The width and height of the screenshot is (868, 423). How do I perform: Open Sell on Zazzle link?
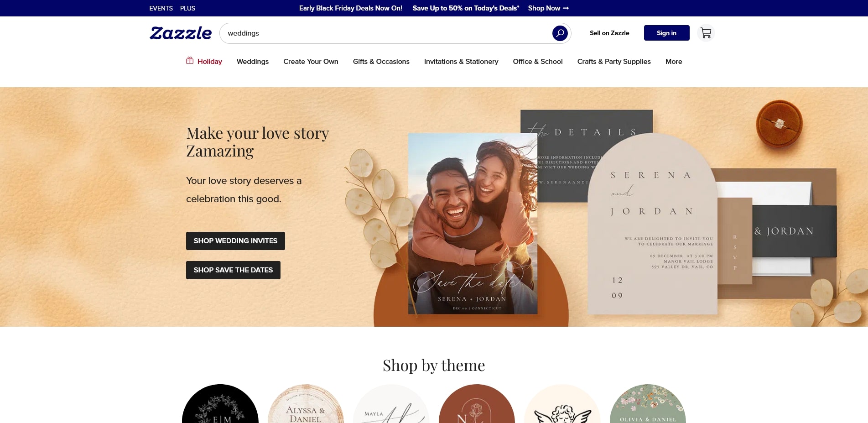tap(609, 33)
